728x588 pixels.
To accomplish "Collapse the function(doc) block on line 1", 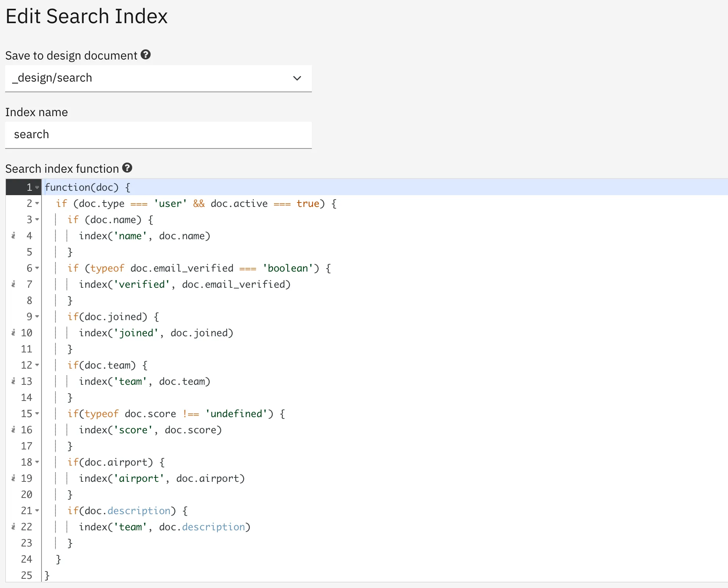I will [x=37, y=187].
